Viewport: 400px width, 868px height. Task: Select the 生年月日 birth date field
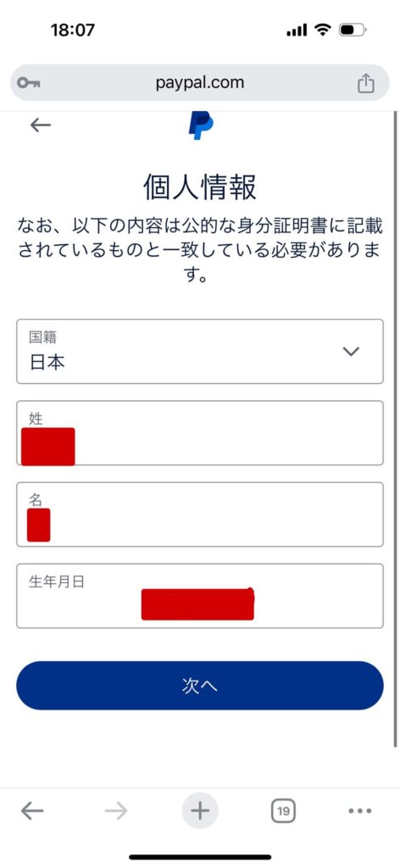[200, 596]
